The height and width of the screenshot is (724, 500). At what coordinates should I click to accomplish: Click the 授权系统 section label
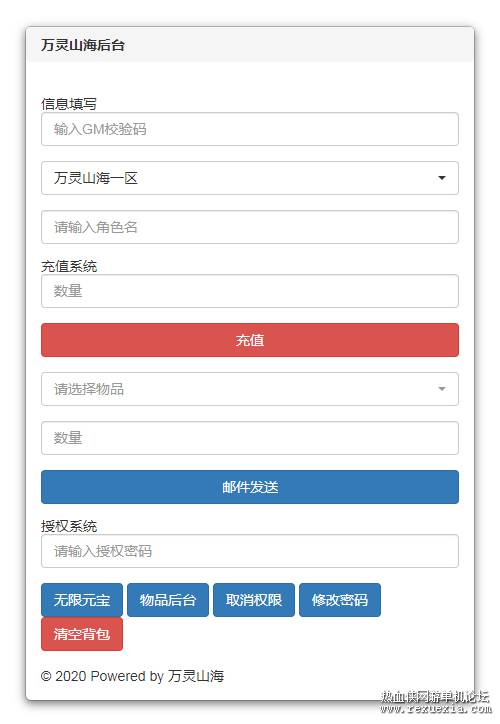69,526
